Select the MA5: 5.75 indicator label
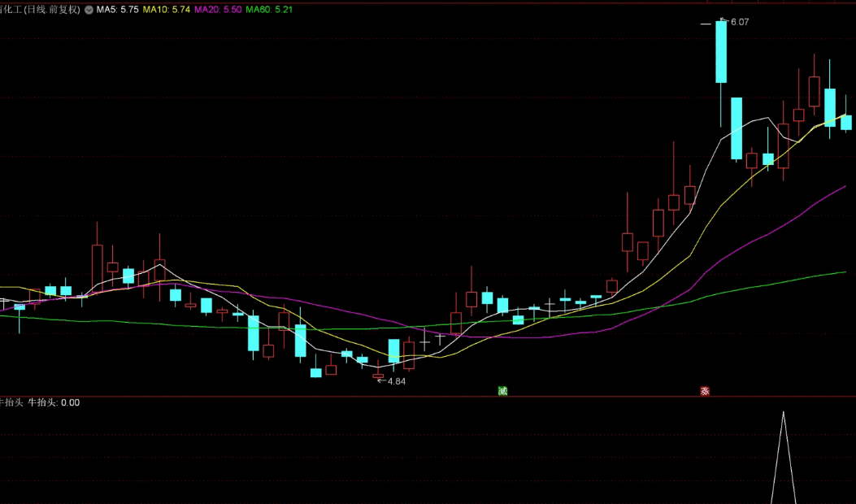This screenshot has height=504, width=856. coord(117,10)
